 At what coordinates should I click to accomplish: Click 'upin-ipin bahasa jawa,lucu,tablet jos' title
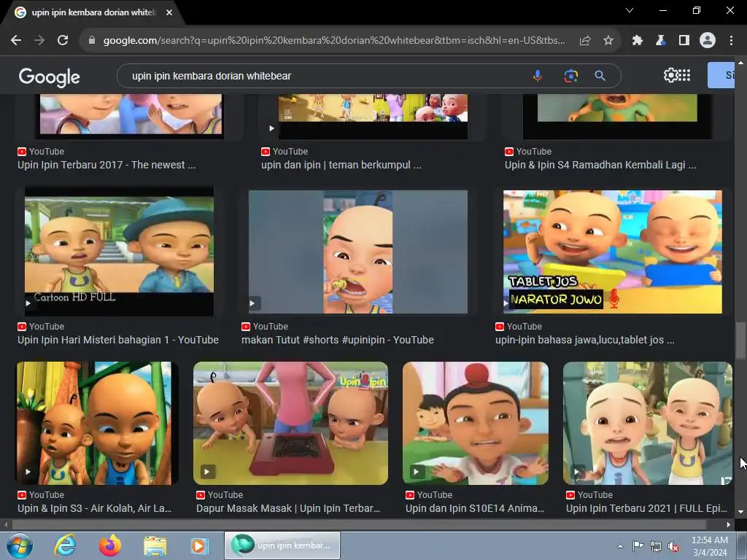click(x=584, y=340)
